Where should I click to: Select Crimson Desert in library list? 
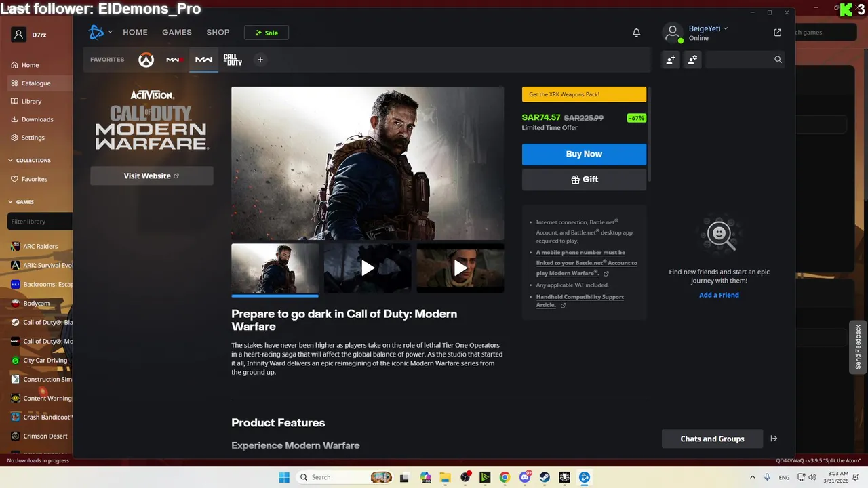(41, 436)
